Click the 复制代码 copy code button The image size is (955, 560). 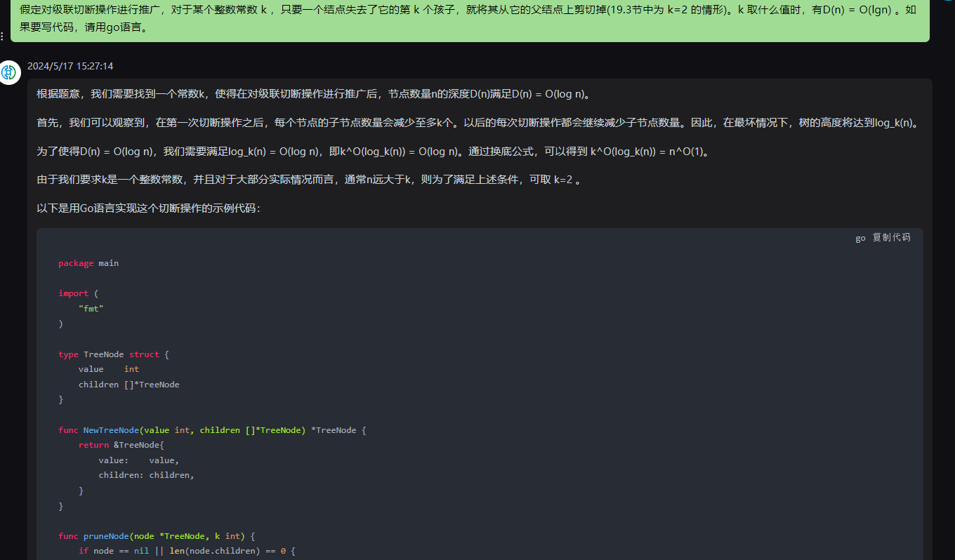[x=891, y=238]
